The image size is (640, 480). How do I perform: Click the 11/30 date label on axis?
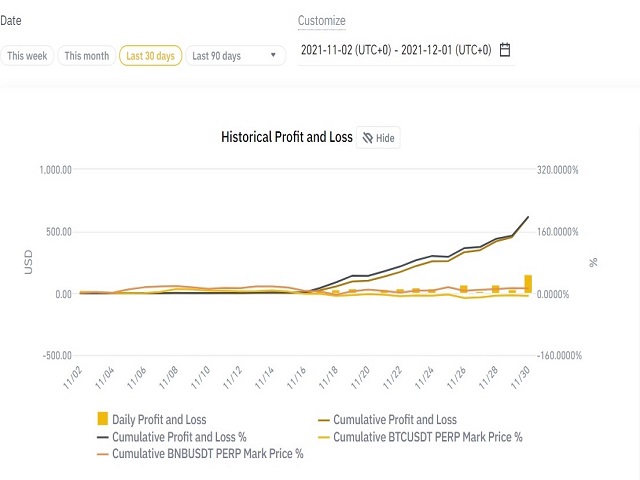click(521, 378)
